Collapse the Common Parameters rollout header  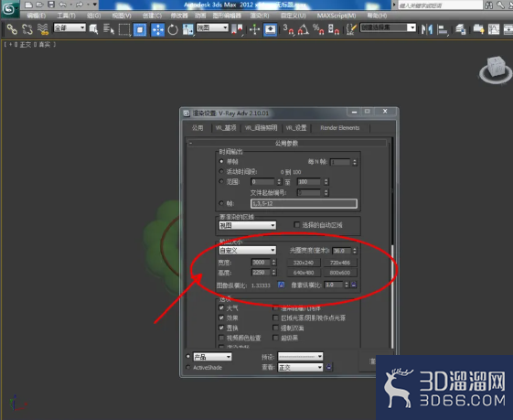pyautogui.click(x=286, y=143)
